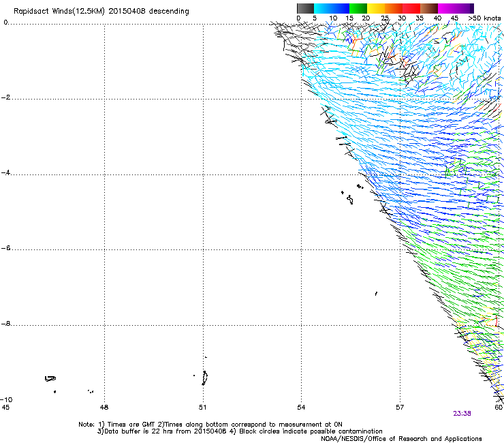
Task: Click the purple '23:38' time stamp
Action: click(x=462, y=414)
